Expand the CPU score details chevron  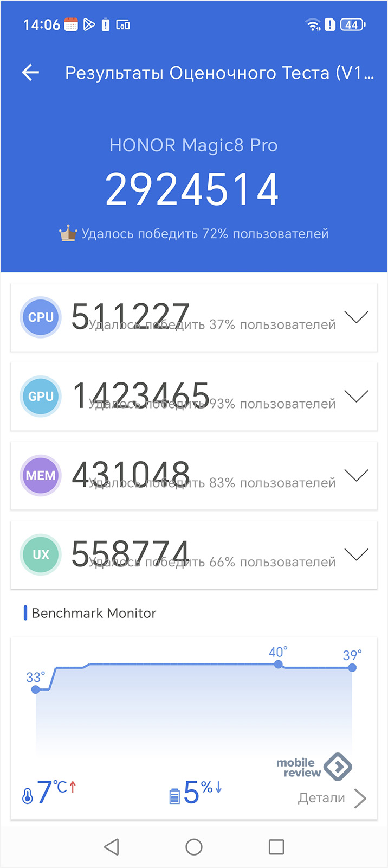point(356,317)
